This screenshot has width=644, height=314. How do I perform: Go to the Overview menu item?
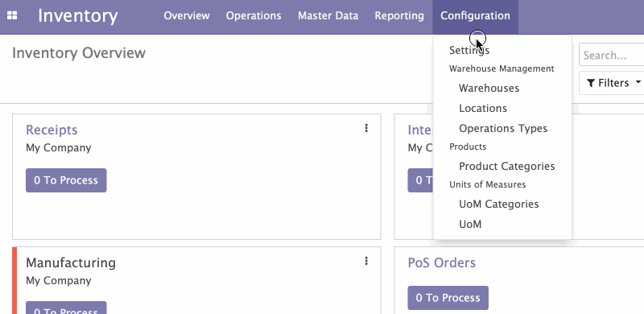(187, 16)
